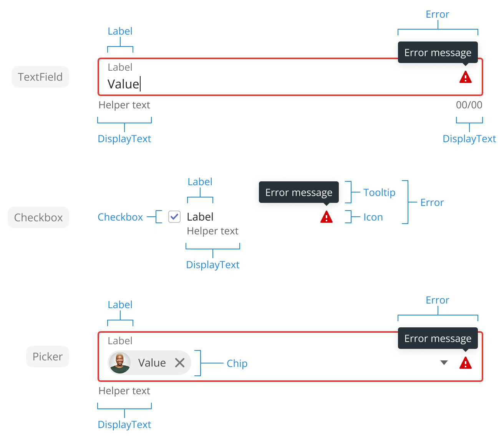Image resolution: width=504 pixels, height=438 pixels.
Task: Click the error warning icon in the TextField
Action: pyautogui.click(x=465, y=77)
